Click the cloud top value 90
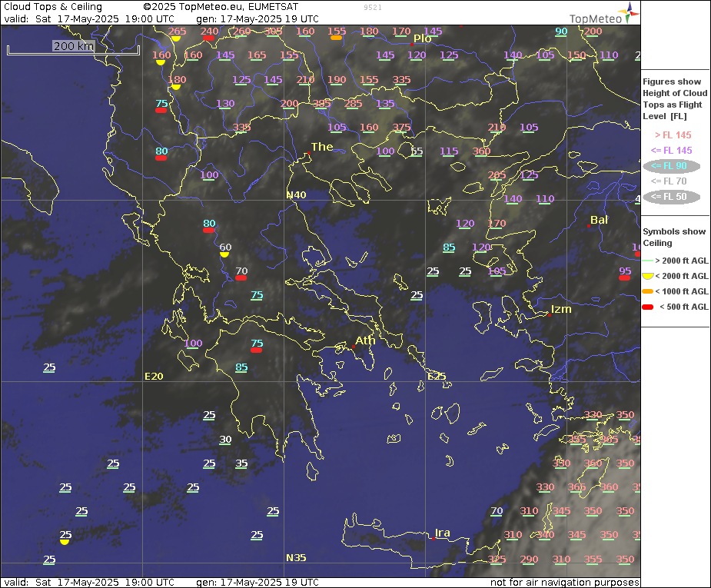The height and width of the screenshot is (588, 711). (x=561, y=32)
